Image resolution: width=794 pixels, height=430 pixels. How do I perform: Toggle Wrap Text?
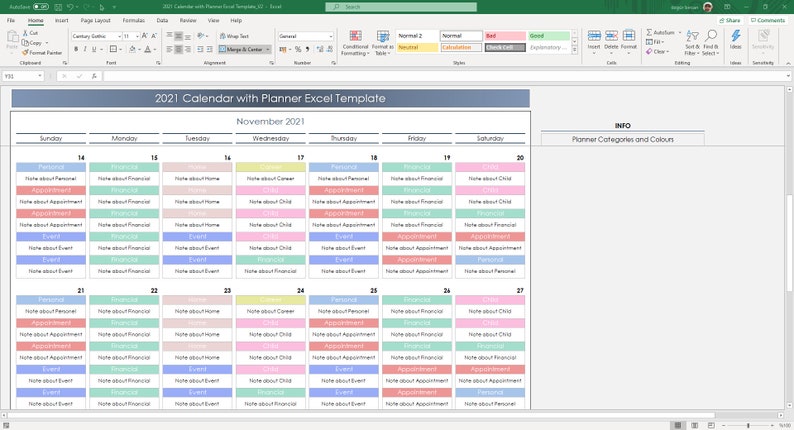pyautogui.click(x=234, y=36)
